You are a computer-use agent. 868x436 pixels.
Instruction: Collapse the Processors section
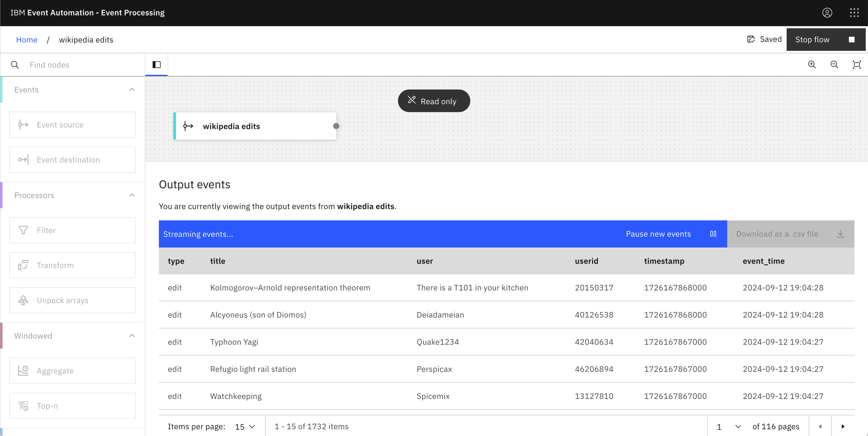(132, 195)
